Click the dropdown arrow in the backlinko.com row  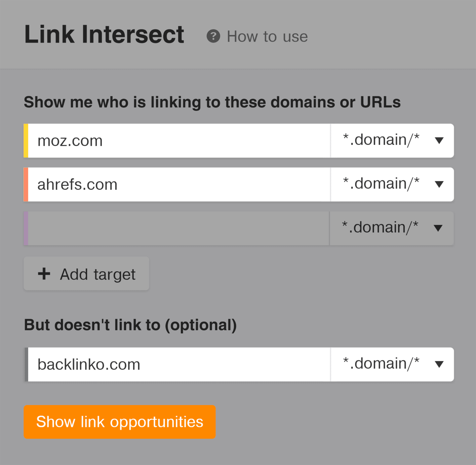pos(439,364)
